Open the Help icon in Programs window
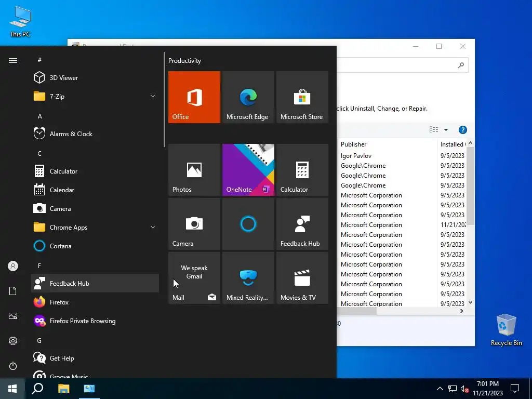 click(463, 129)
